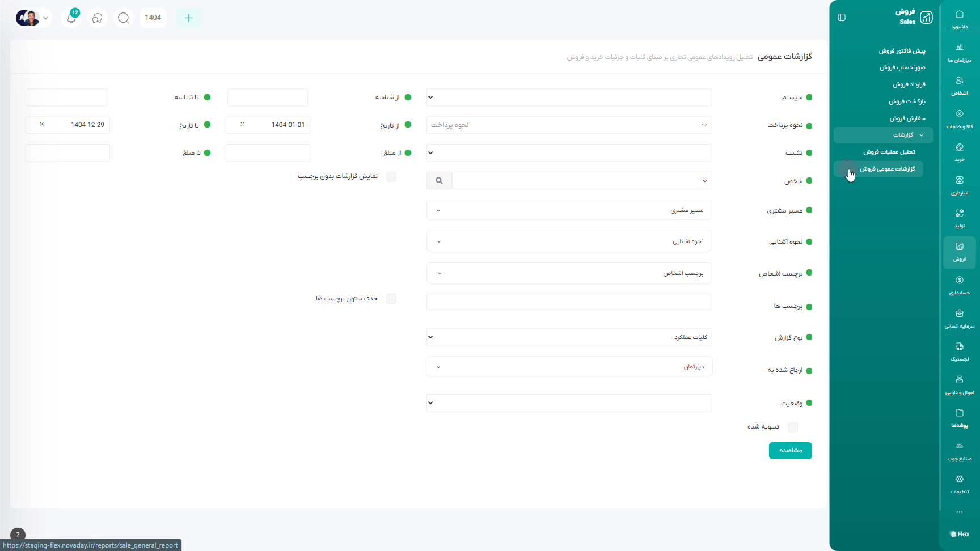Open the نحوه پرداخت dropdown
The height and width of the screenshot is (551, 980).
coord(569,125)
